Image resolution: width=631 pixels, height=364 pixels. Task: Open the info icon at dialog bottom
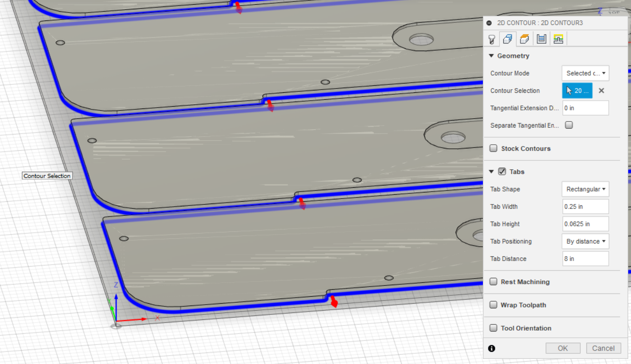(x=492, y=348)
